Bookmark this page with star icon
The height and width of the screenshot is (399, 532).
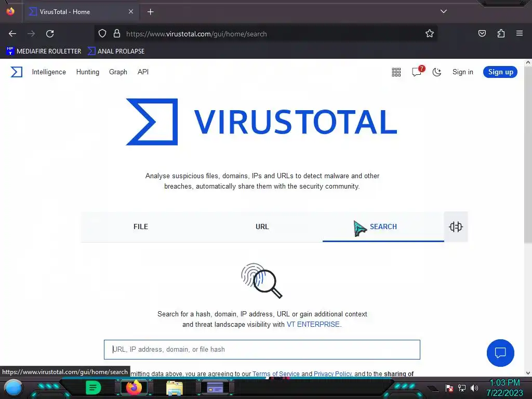click(x=430, y=34)
